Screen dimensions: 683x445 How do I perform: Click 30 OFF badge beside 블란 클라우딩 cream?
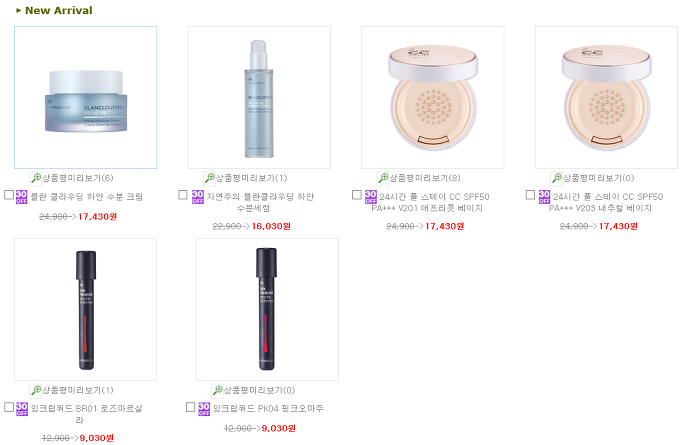(22, 197)
